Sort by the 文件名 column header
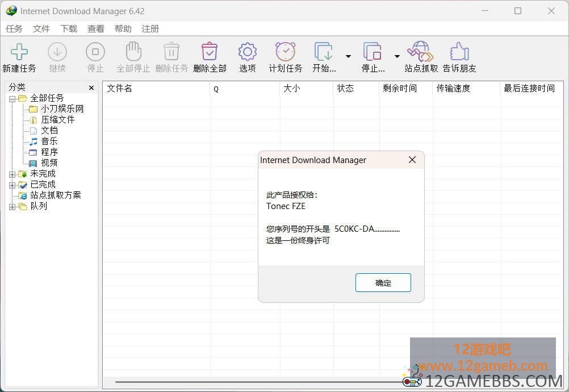 point(156,88)
